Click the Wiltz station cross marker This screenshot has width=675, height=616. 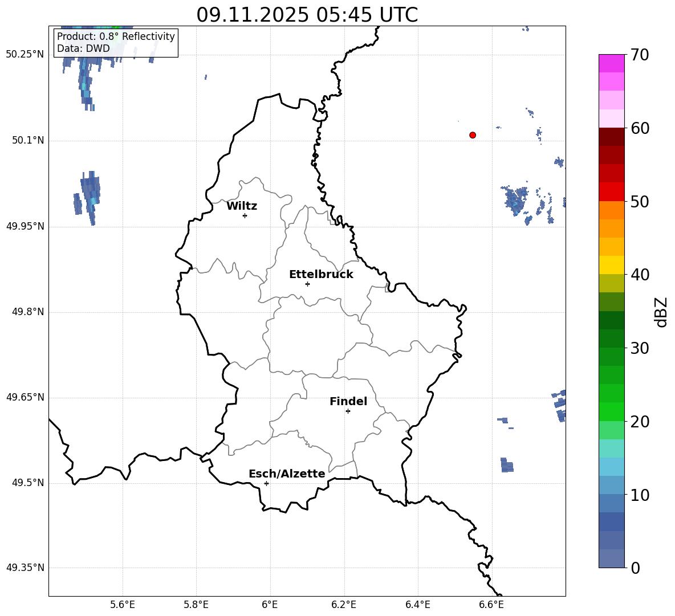(245, 215)
